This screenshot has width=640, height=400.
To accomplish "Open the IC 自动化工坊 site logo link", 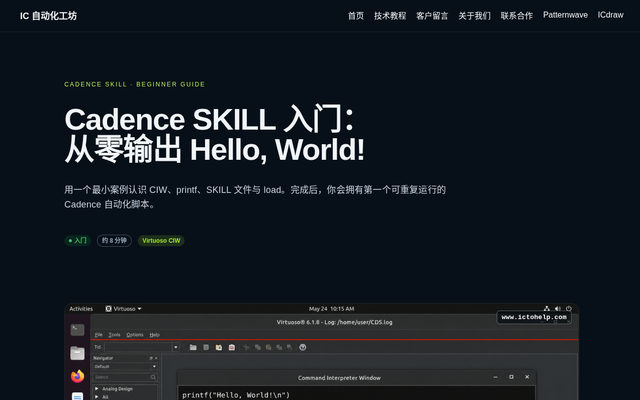I will pyautogui.click(x=48, y=16).
